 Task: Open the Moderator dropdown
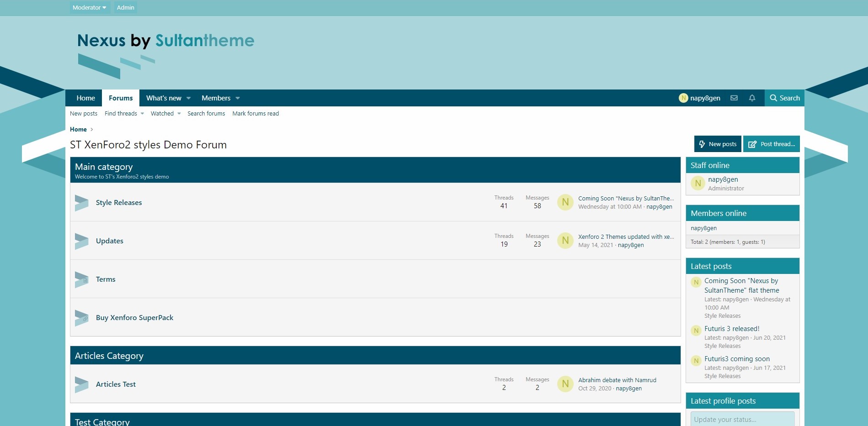pos(90,7)
